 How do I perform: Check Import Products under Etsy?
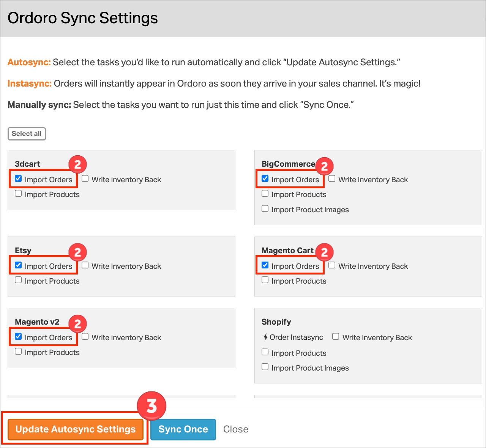click(18, 280)
